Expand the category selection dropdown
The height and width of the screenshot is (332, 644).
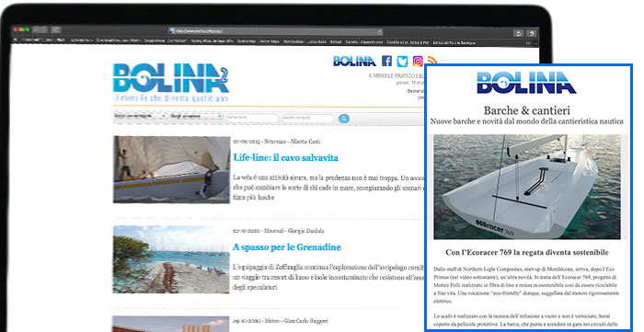[x=140, y=117]
